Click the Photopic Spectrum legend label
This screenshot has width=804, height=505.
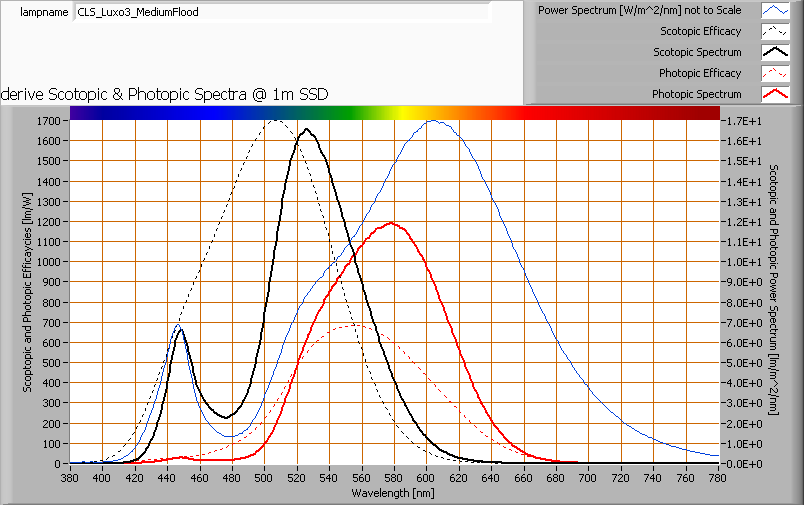click(696, 94)
